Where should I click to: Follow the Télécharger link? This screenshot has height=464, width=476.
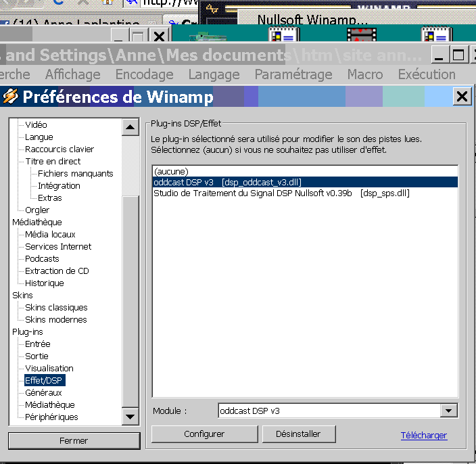(424, 435)
